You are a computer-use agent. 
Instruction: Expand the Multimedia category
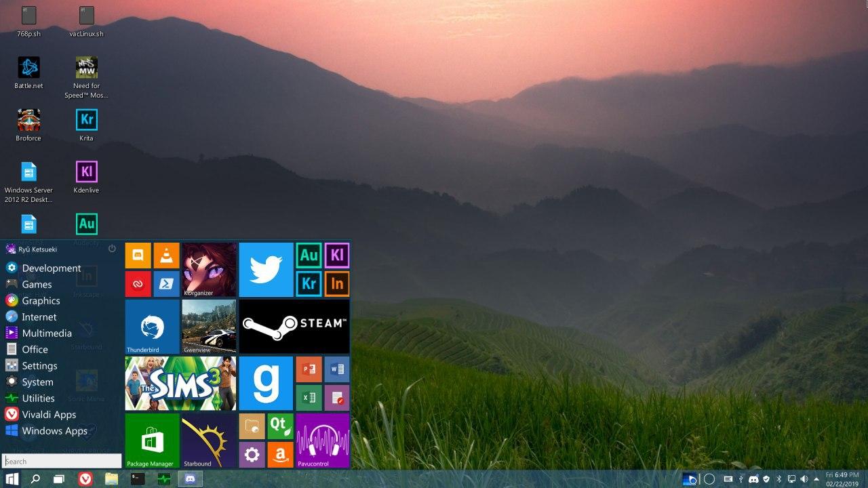point(46,333)
